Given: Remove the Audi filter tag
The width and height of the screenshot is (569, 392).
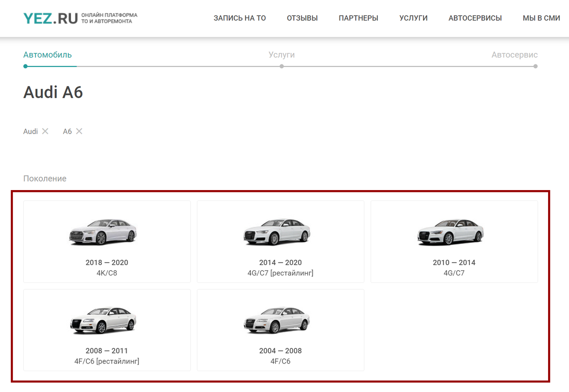Looking at the screenshot, I should 45,131.
